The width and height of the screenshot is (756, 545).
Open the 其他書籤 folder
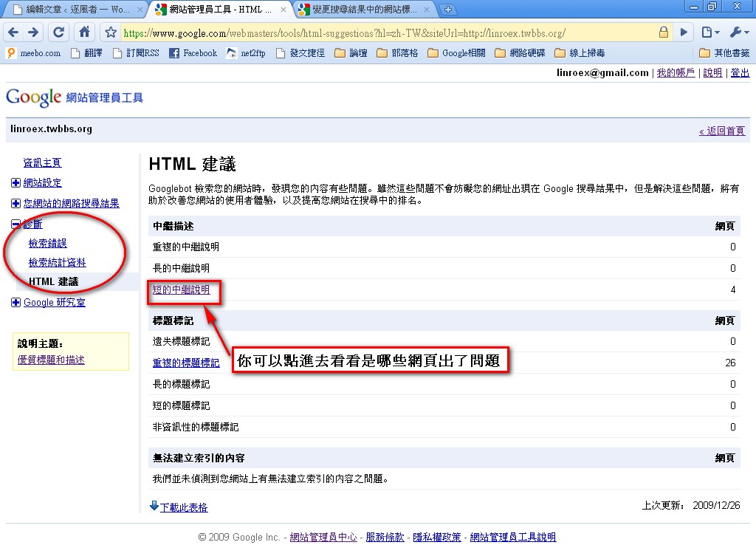725,53
